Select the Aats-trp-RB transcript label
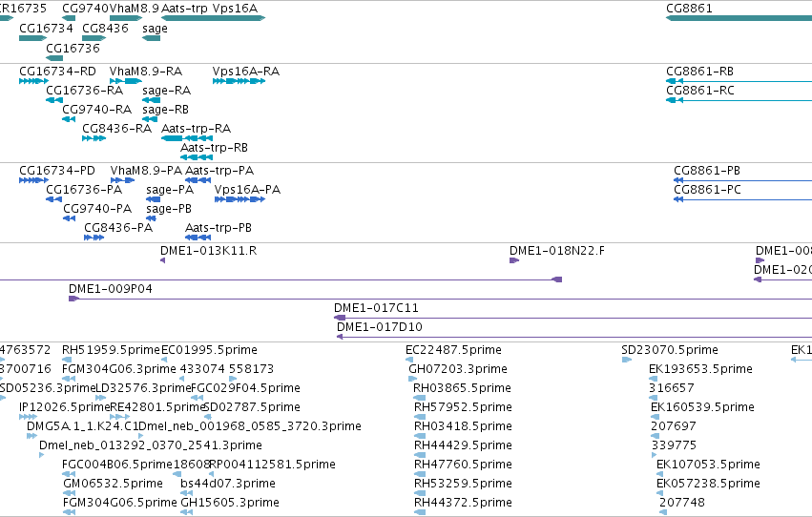Screen dimensions: 812x517 click(x=215, y=148)
